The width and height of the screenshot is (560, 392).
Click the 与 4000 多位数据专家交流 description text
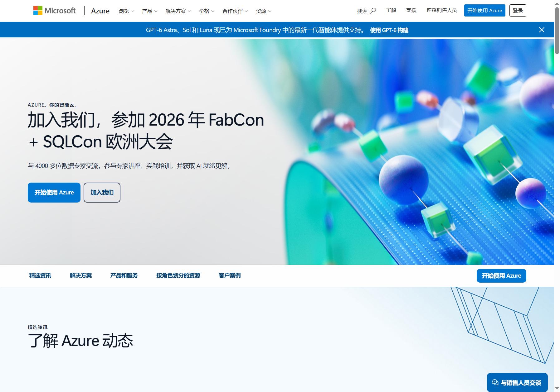point(130,166)
